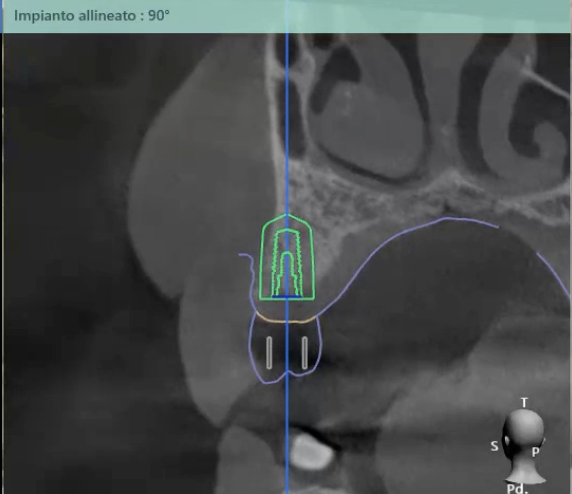Select the purple crown outline below implant
The width and height of the screenshot is (572, 494).
285,350
